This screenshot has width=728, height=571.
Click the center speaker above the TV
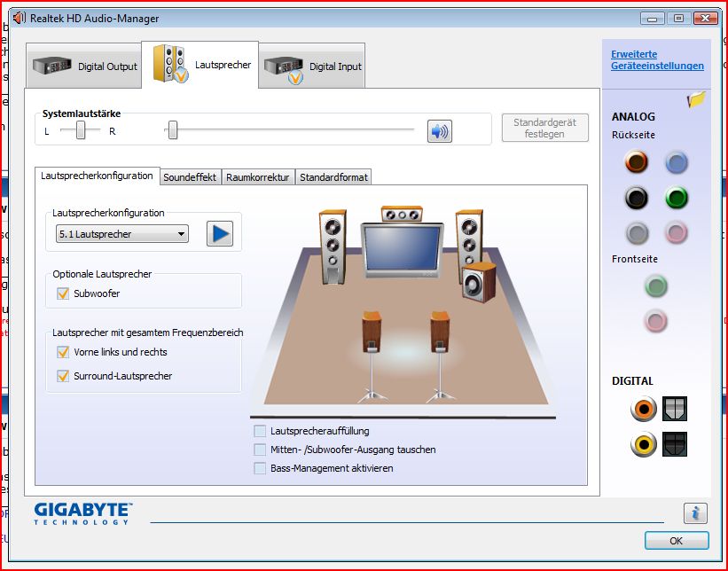402,214
